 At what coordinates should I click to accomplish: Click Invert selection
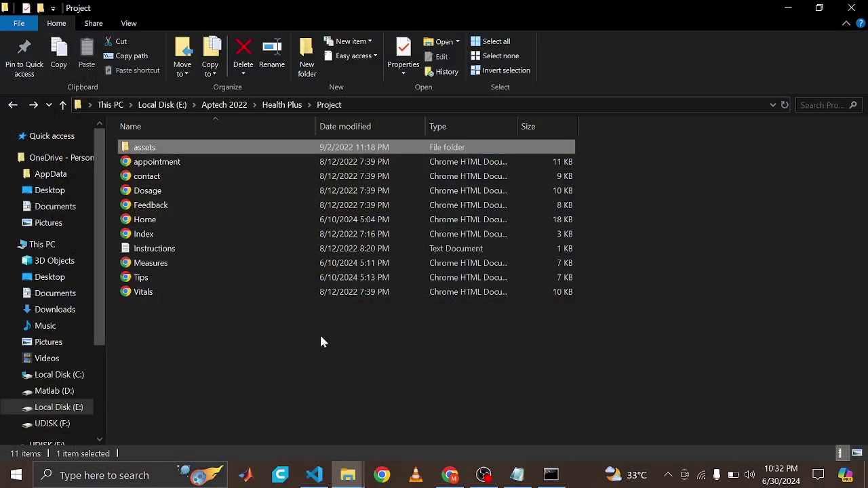point(500,70)
